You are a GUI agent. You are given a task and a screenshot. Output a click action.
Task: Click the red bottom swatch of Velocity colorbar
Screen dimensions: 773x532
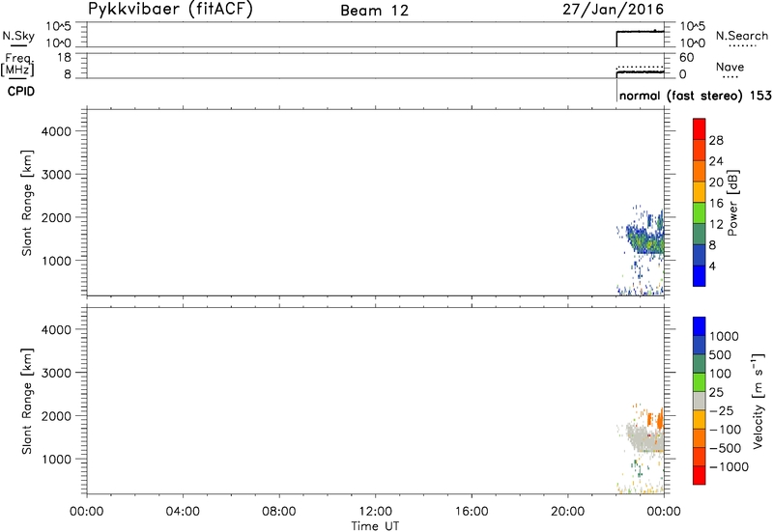pyautogui.click(x=699, y=475)
